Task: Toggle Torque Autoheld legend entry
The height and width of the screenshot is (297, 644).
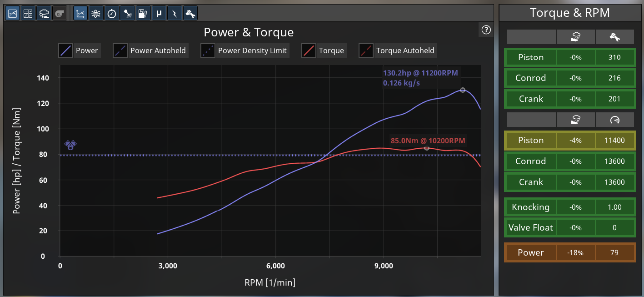Action: pyautogui.click(x=397, y=50)
